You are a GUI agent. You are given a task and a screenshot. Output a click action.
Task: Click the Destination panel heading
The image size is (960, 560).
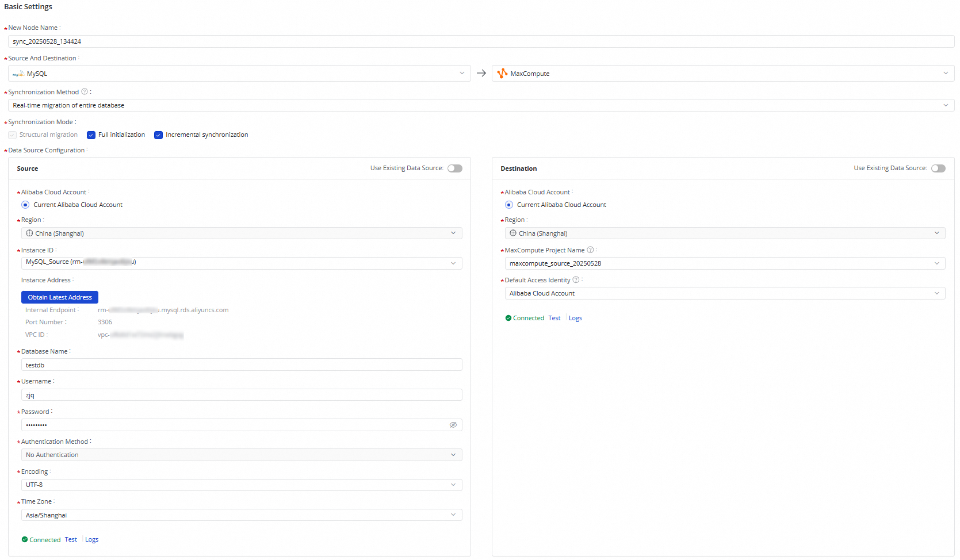tap(519, 168)
